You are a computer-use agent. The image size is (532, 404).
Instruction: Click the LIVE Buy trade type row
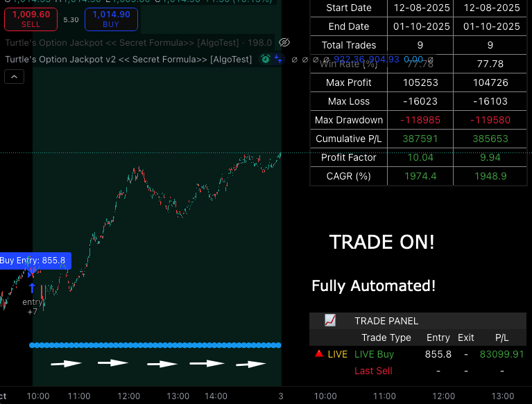375,354
